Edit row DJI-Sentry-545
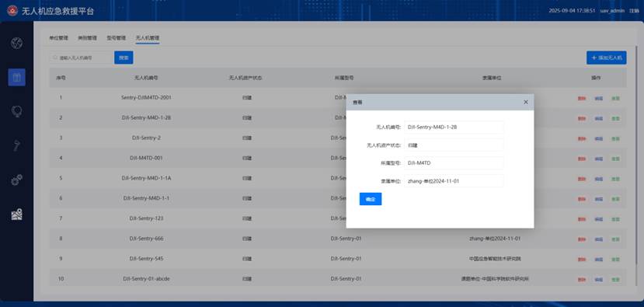The width and height of the screenshot is (644, 307). 599,260
